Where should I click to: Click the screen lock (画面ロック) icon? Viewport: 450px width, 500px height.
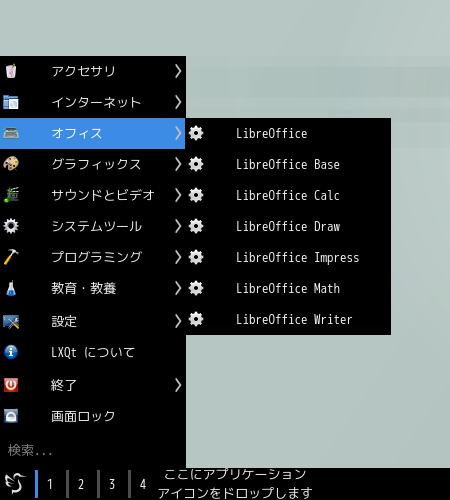coord(11,416)
